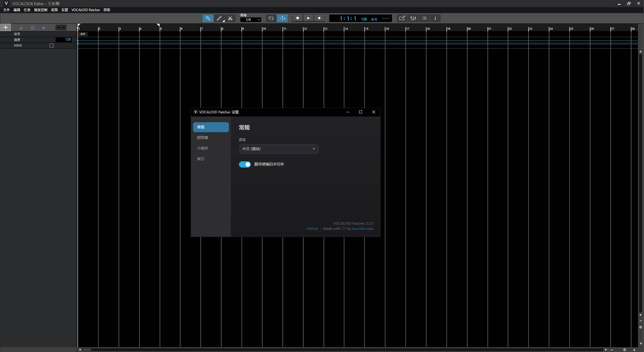This screenshot has height=352, width=644.
Task: Select the arrow pointer tool
Action: 208,18
